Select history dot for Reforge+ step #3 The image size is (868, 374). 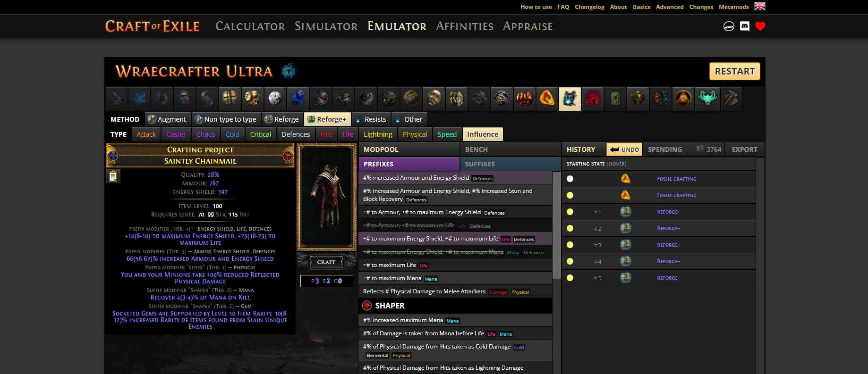tap(570, 245)
